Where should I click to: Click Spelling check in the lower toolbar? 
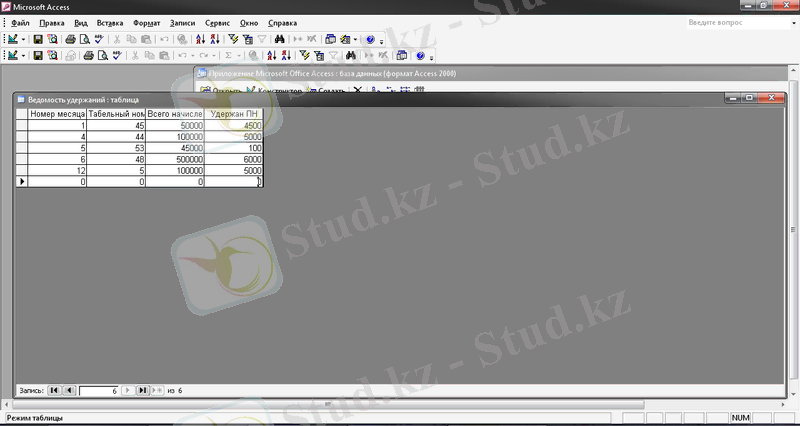pyautogui.click(x=117, y=56)
